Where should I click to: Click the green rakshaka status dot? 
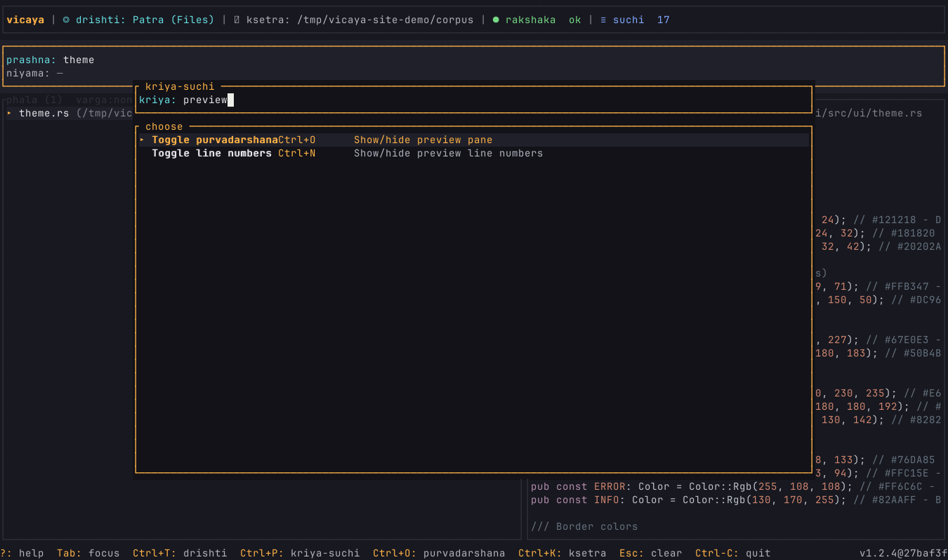pyautogui.click(x=496, y=20)
